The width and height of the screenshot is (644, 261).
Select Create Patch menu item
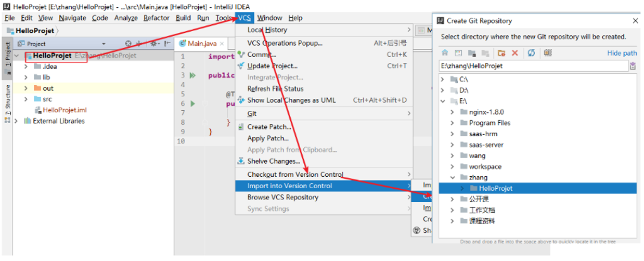click(324, 127)
